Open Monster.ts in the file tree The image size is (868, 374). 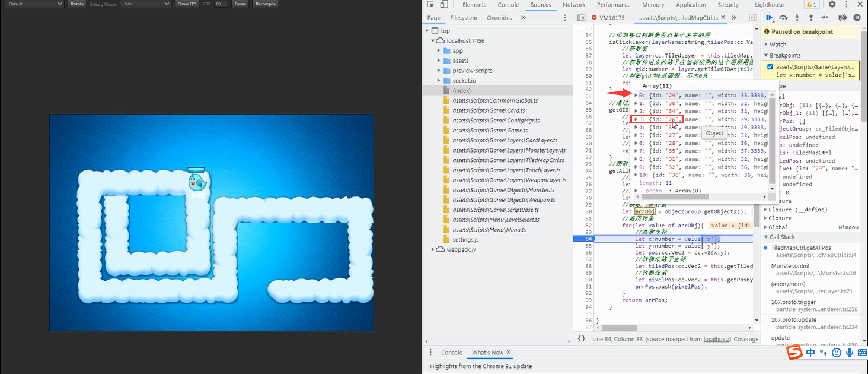pos(503,190)
